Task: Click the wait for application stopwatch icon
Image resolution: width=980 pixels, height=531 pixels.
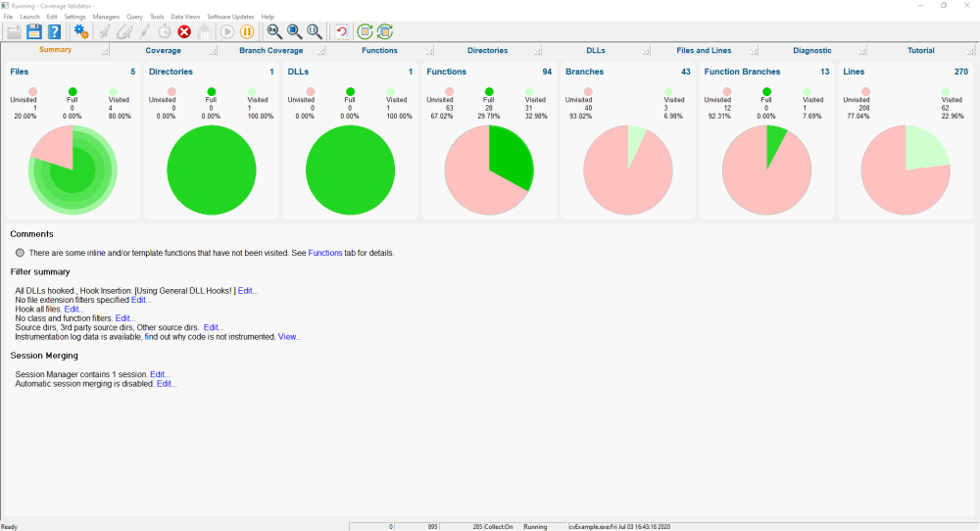Action: tap(165, 32)
